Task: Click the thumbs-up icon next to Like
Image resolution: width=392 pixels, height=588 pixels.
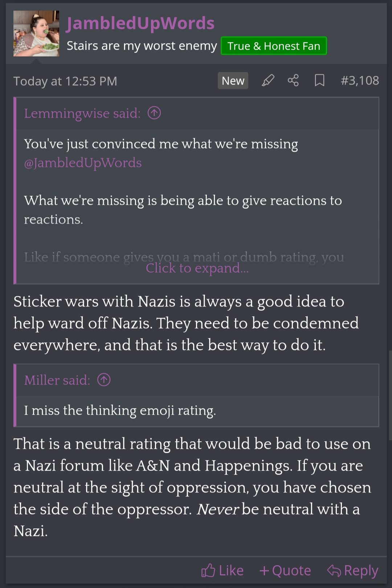Action: tap(208, 571)
